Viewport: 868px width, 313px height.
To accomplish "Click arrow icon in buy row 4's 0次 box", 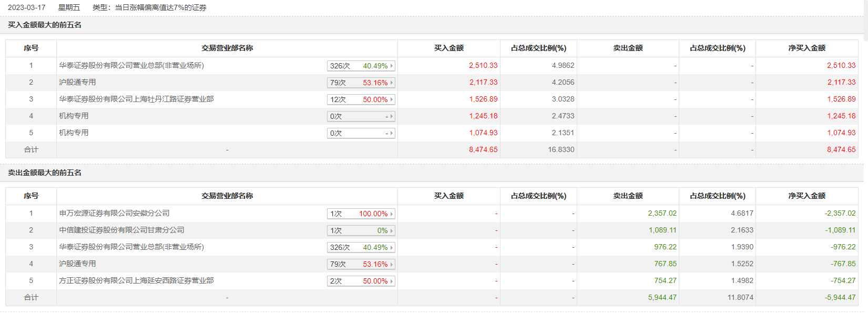I will tap(392, 116).
